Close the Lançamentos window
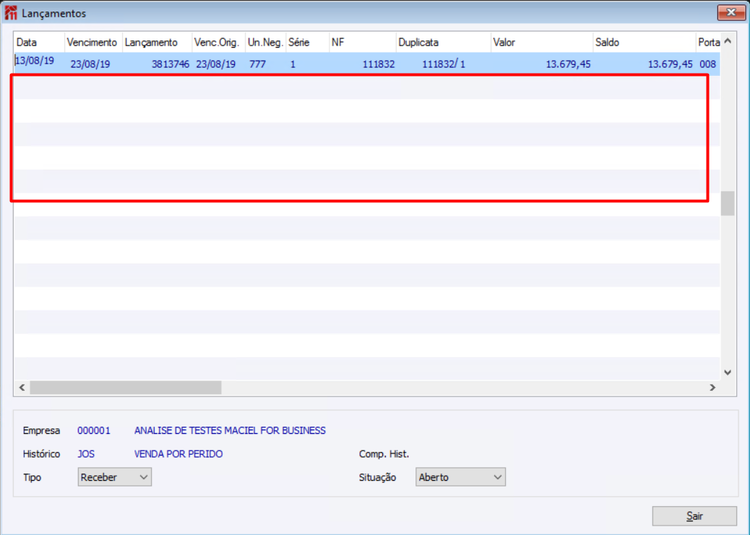The image size is (750, 535). point(731,12)
